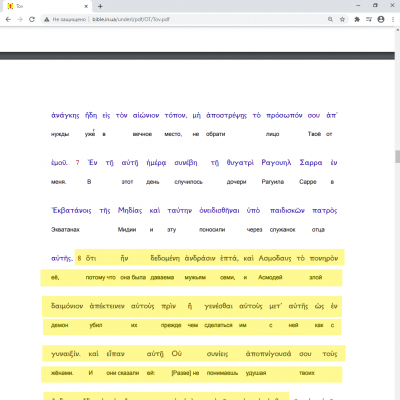Open Chrome's three-dot menu
The height and width of the screenshot is (400, 400).
click(x=393, y=19)
